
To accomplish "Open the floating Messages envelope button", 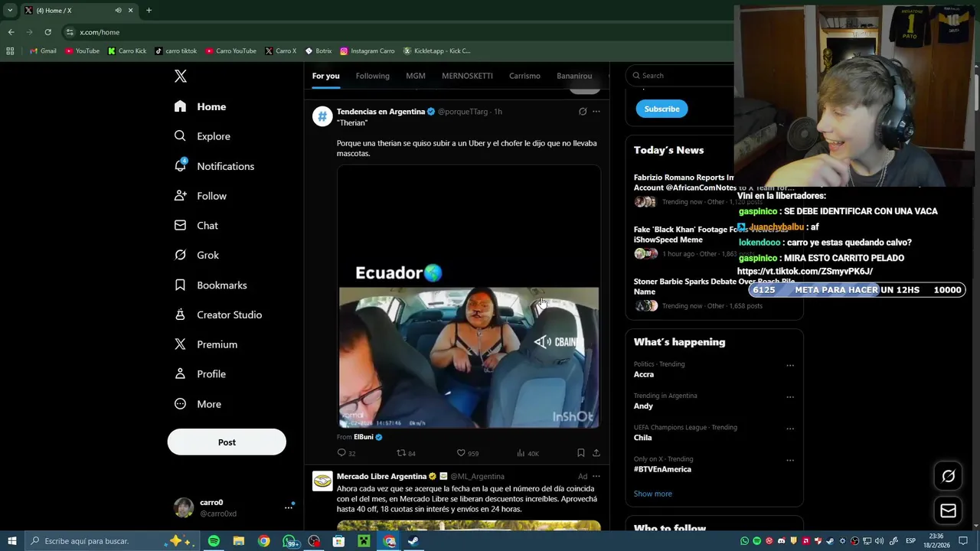I will (x=948, y=510).
